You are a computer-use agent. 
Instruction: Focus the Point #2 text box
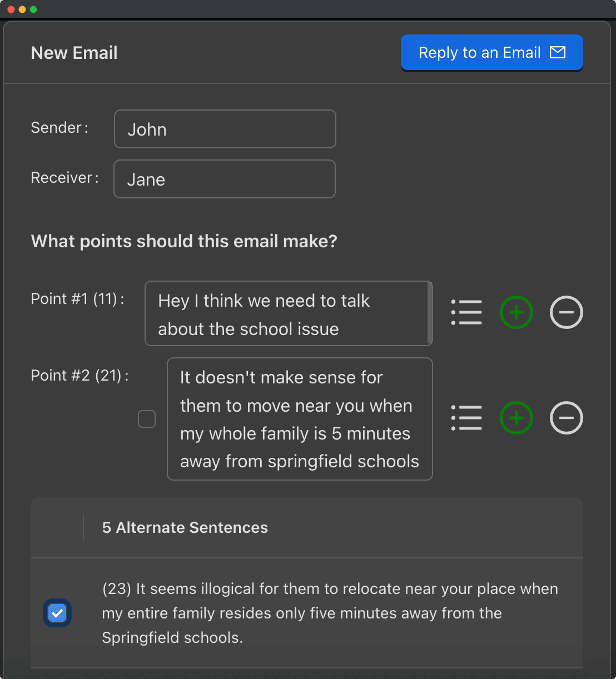coord(300,419)
